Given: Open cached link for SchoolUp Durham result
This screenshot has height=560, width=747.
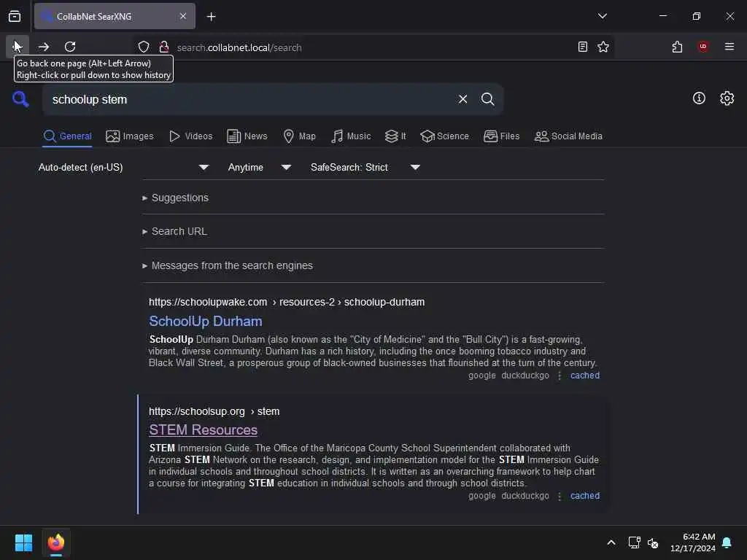Looking at the screenshot, I should click(584, 376).
